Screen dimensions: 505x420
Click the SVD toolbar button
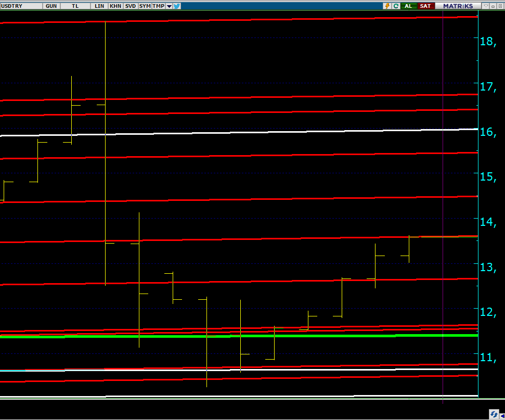pyautogui.click(x=131, y=6)
